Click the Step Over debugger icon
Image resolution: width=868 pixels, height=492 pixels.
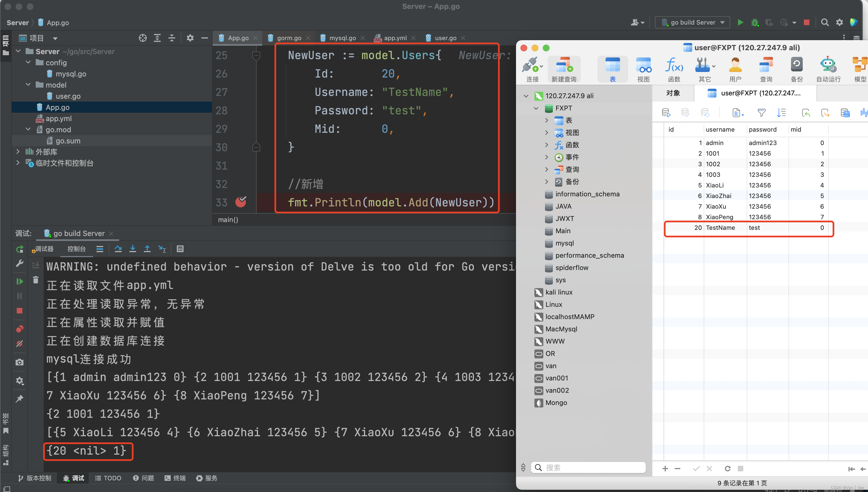tap(118, 249)
